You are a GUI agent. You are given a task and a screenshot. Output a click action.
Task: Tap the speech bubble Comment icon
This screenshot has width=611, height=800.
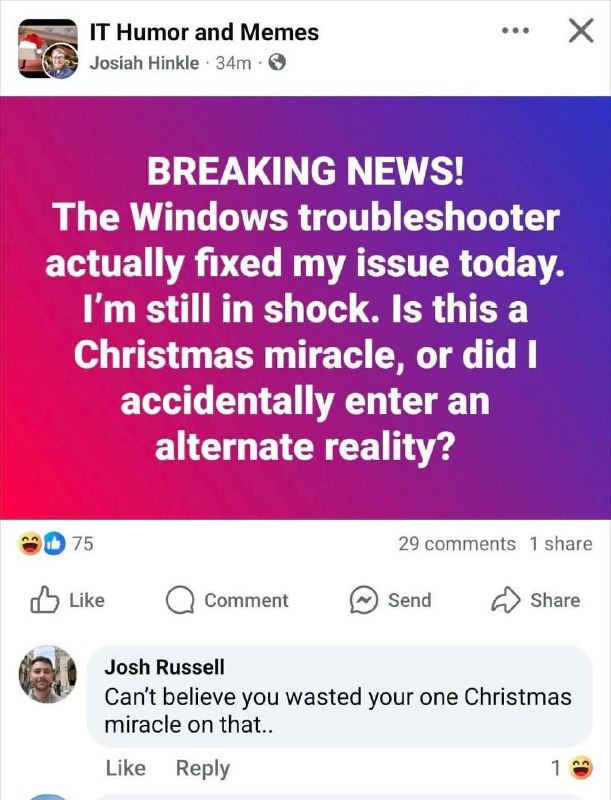180,600
